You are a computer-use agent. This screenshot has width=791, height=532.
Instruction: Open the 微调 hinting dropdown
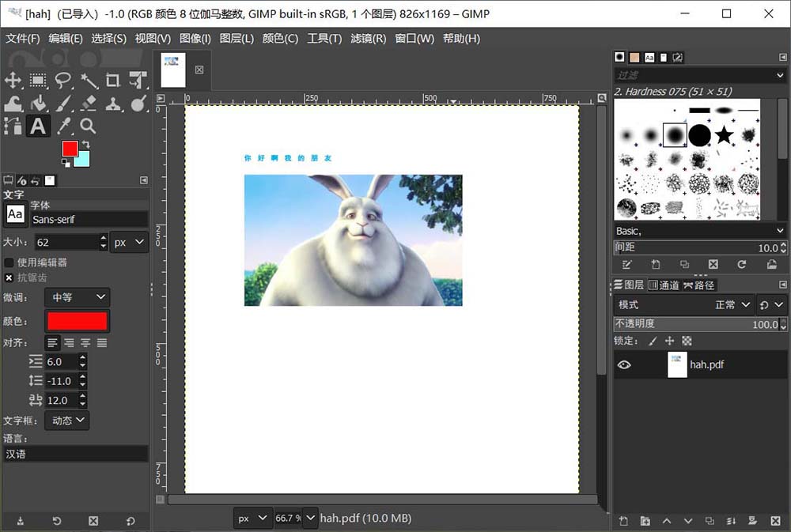point(78,297)
